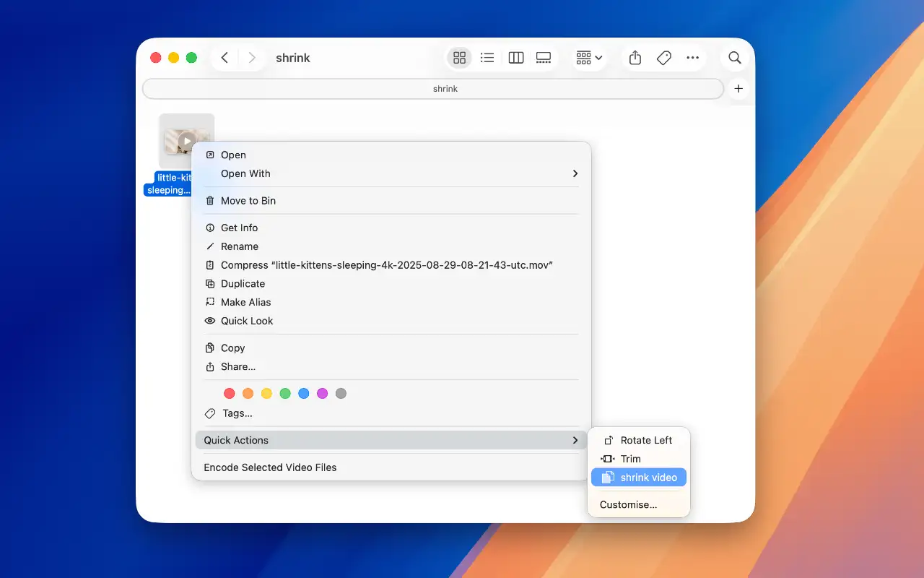Switch to gallery view
Viewport: 924px width, 578px height.
pos(544,57)
